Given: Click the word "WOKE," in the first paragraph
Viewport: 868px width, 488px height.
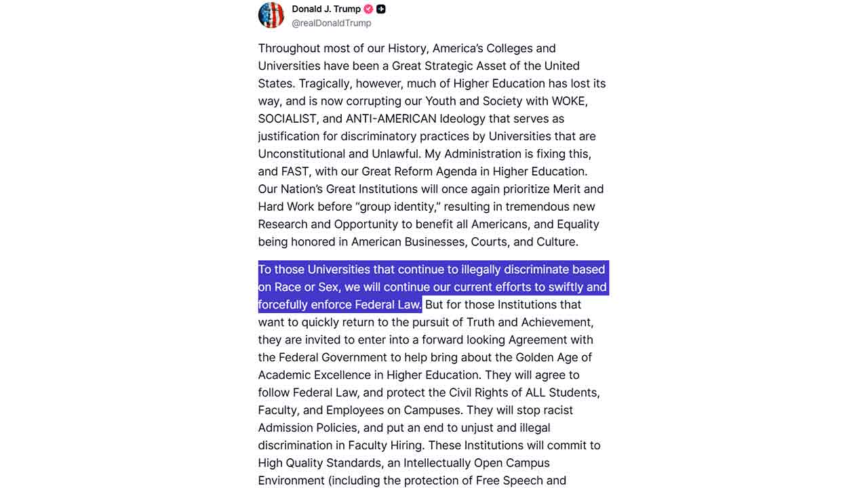Looking at the screenshot, I should [x=570, y=101].
